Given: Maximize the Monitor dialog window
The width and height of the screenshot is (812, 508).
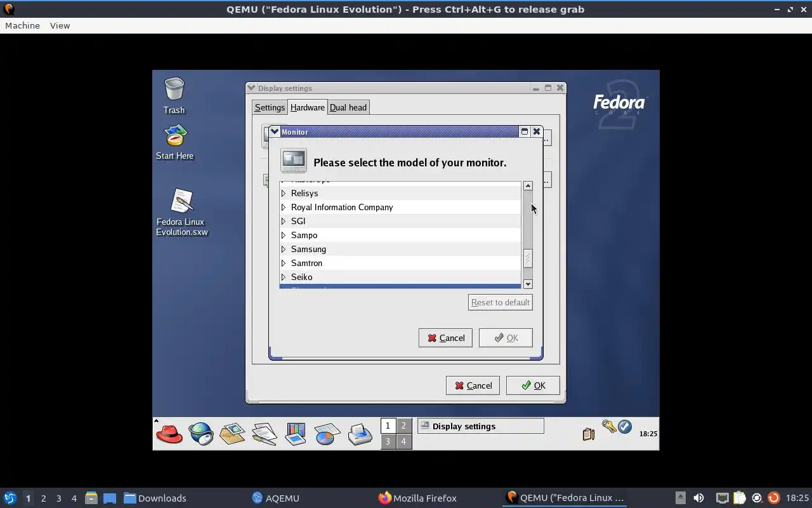Looking at the screenshot, I should (524, 131).
